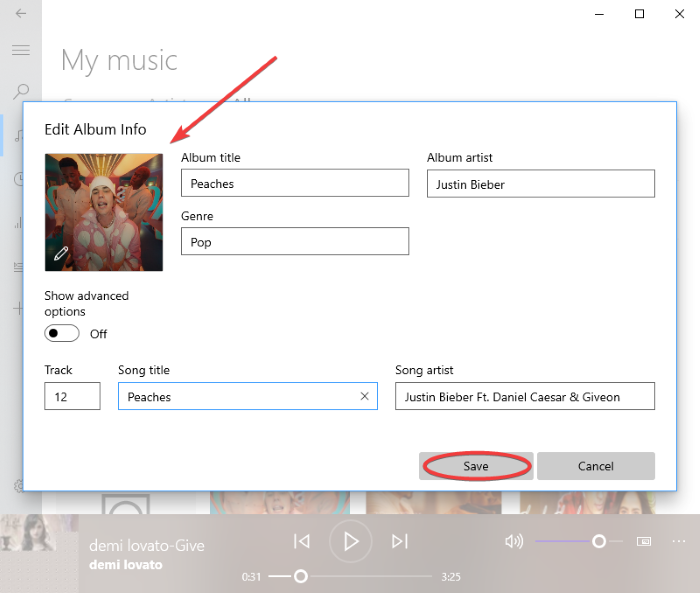The image size is (700, 593).
Task: Click the Genre field containing Pop
Action: pyautogui.click(x=295, y=242)
